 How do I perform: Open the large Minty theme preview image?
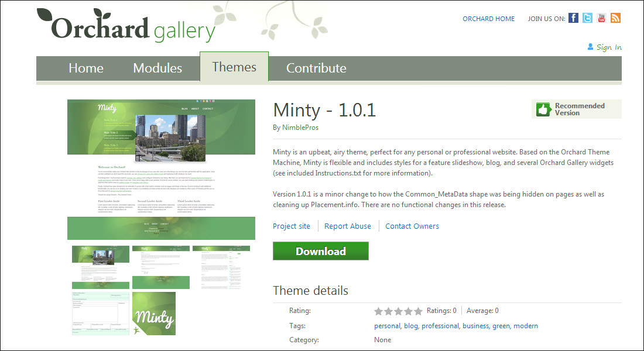pos(161,170)
